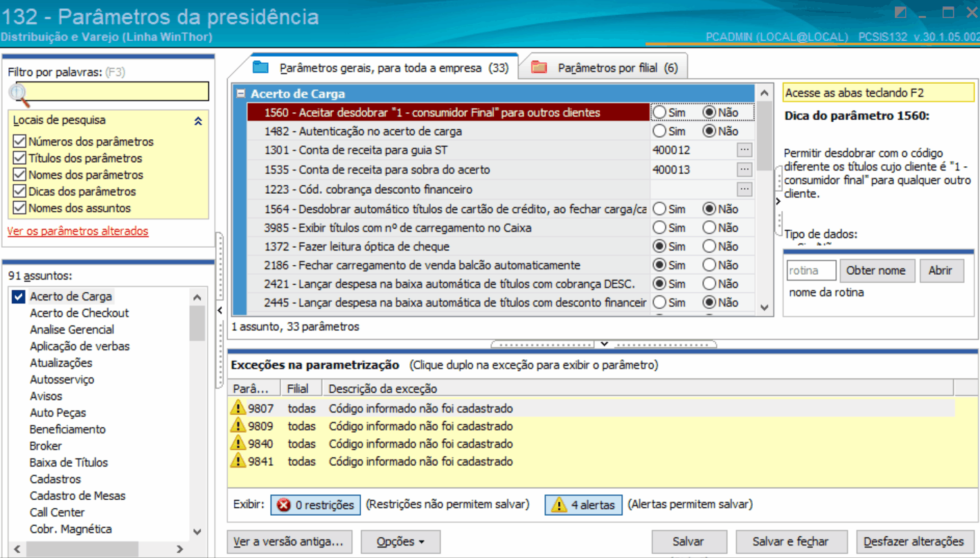Viewport: 980px width, 558px height.
Task: Toggle Números dos parâmetros checkbox
Action: (19, 141)
